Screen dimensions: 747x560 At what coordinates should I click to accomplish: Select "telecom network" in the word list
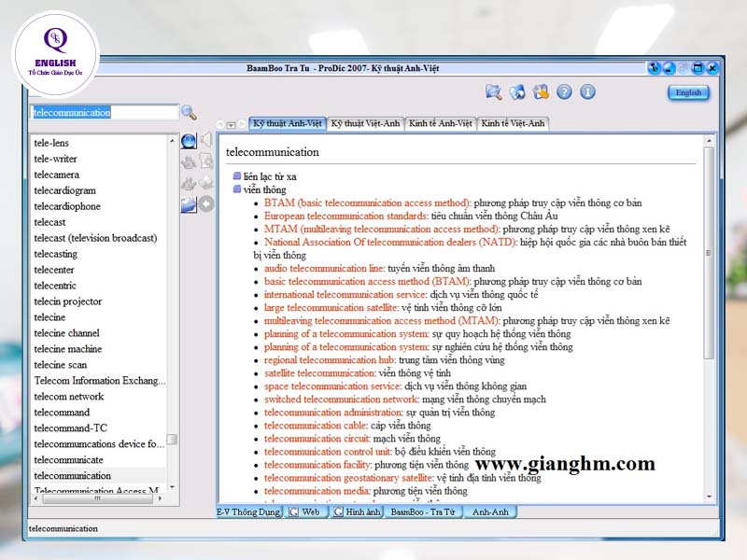click(x=69, y=396)
